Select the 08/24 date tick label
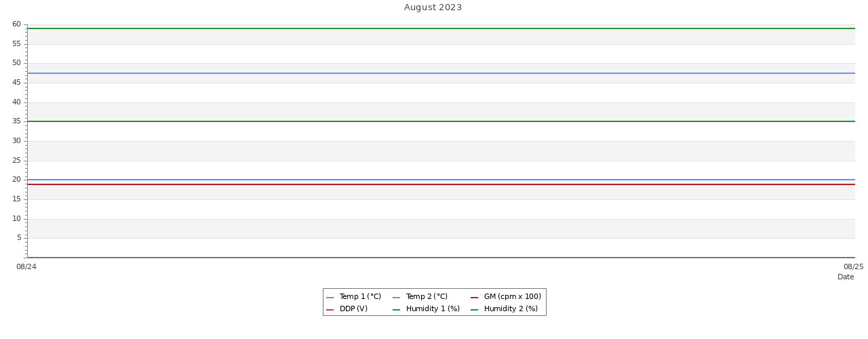Image resolution: width=868 pixels, height=339 pixels. tap(26, 267)
